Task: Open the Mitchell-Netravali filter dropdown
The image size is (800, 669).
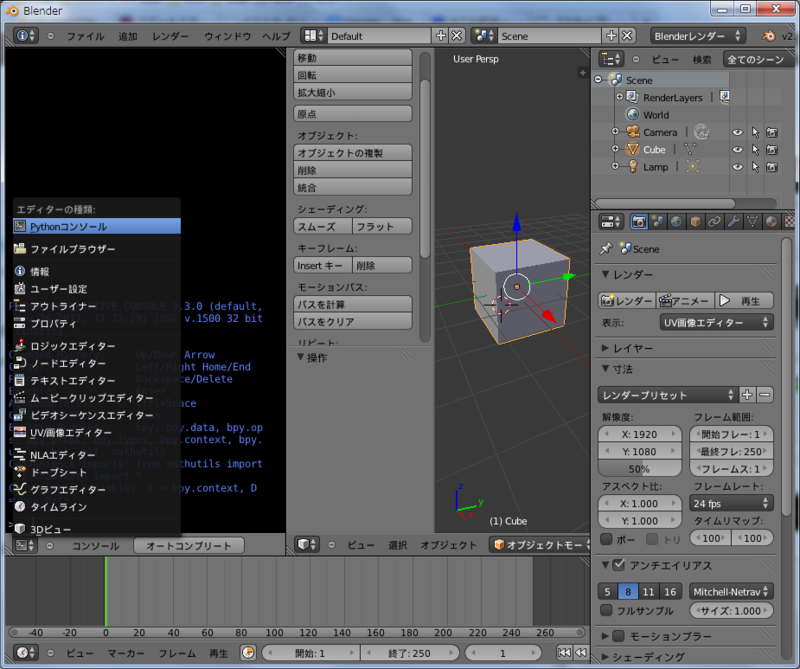Action: 730,591
